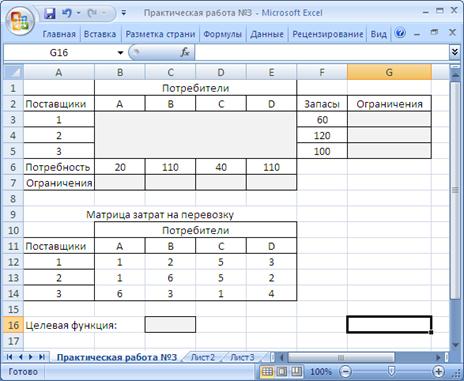The width and height of the screenshot is (464, 381).
Task: Click the next sheet navigation arrow
Action: click(31, 357)
